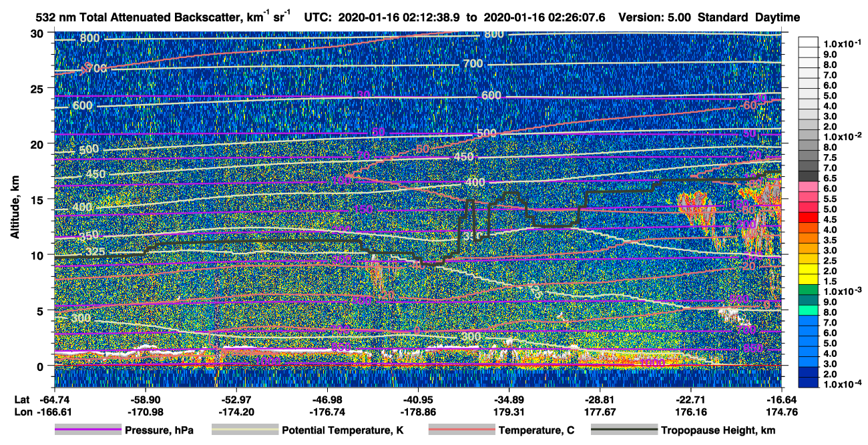868x445 pixels.
Task: Click the longitude value 174.76
Action: tap(781, 412)
